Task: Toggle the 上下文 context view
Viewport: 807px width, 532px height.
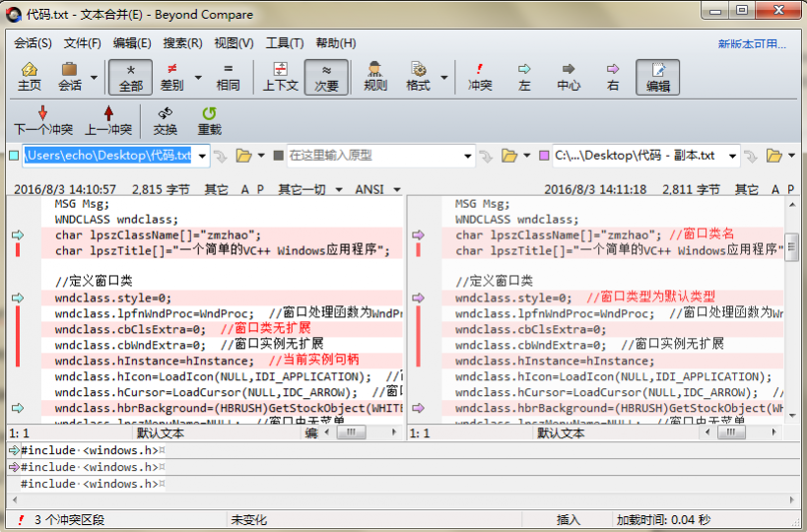Action: (281, 77)
